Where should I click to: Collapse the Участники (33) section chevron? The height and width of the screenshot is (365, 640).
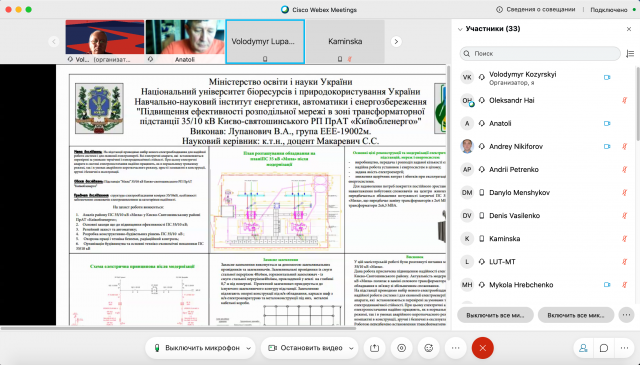460,29
